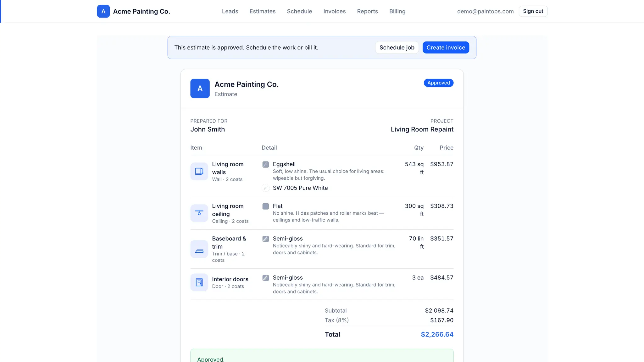The height and width of the screenshot is (362, 644).
Task: Click the Flat sheen swatch
Action: 266,206
